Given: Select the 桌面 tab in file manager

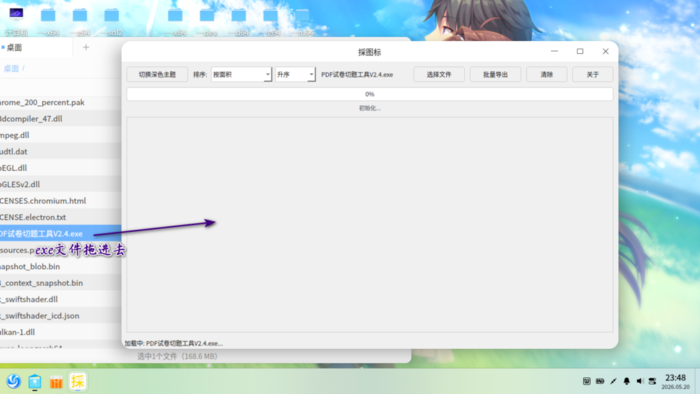Looking at the screenshot, I should pyautogui.click(x=36, y=47).
